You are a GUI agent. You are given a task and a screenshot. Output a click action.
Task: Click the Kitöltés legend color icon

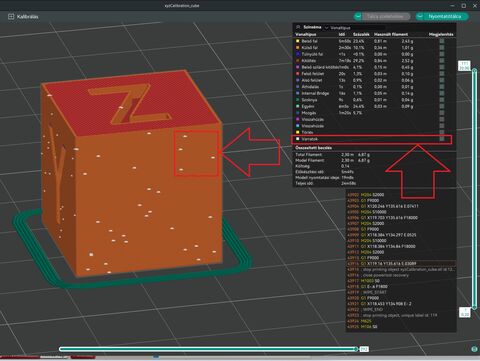tap(298, 61)
